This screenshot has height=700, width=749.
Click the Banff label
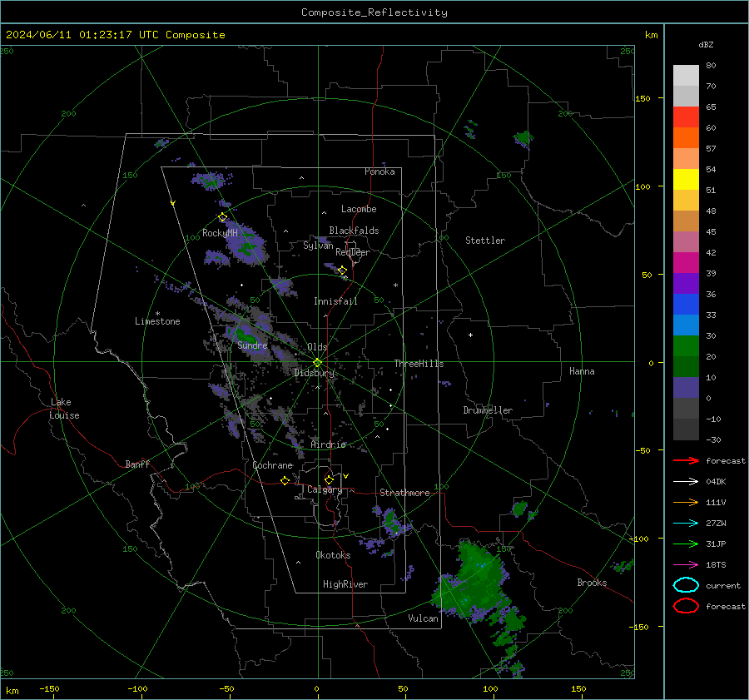click(x=137, y=464)
